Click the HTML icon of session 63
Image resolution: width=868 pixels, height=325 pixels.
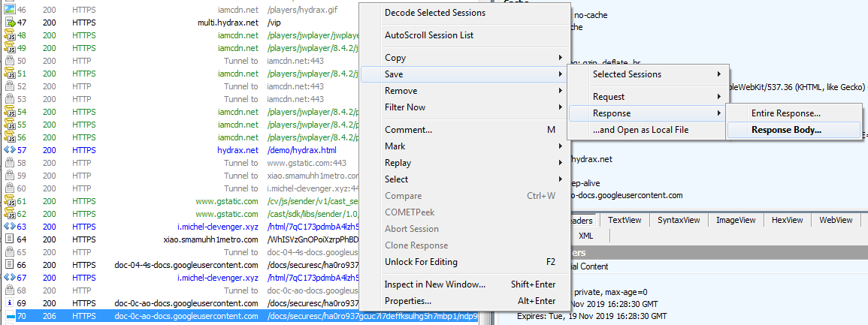[x=10, y=227]
